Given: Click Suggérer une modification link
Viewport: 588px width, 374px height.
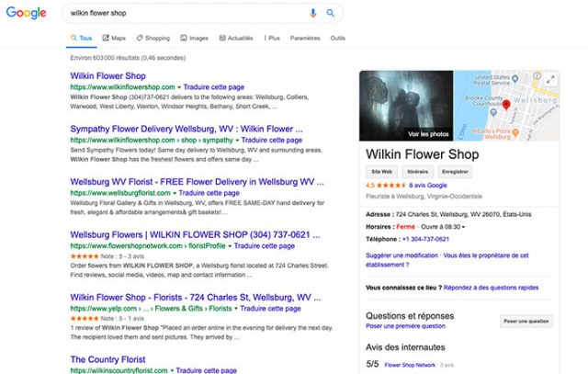Looking at the screenshot, I should tap(401, 255).
